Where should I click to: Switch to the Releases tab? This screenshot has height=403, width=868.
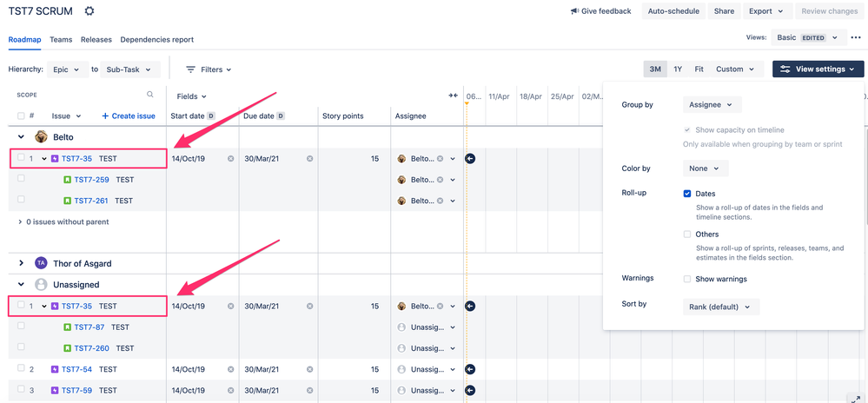96,40
